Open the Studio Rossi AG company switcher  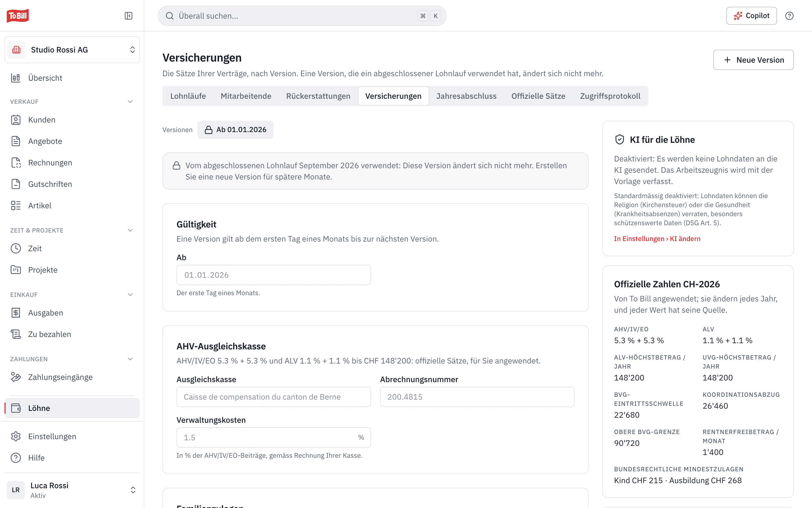(72, 50)
